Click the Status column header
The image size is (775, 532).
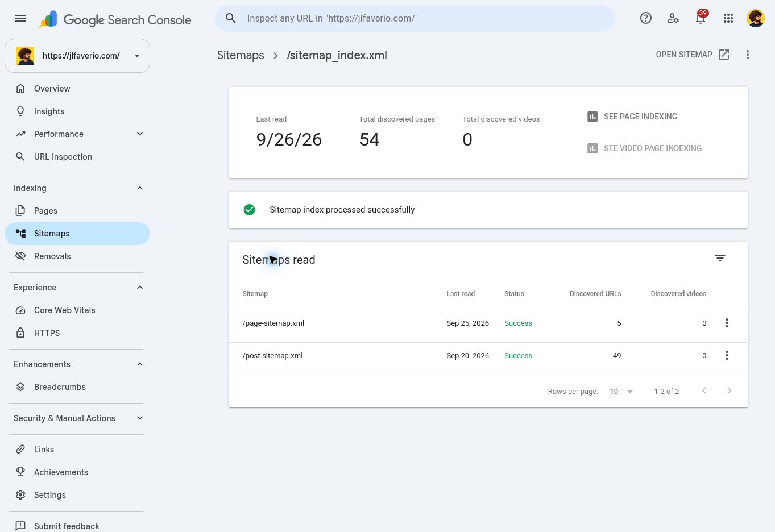(x=514, y=294)
